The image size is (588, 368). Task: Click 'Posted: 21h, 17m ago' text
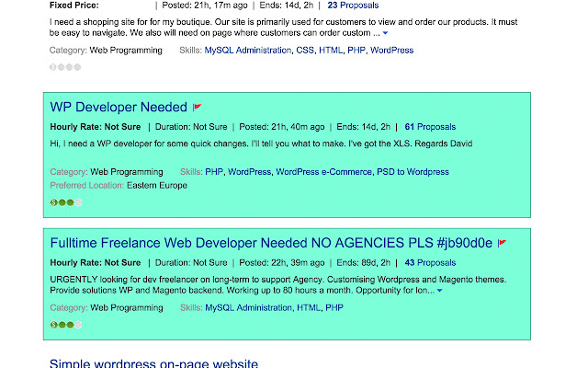click(x=205, y=6)
